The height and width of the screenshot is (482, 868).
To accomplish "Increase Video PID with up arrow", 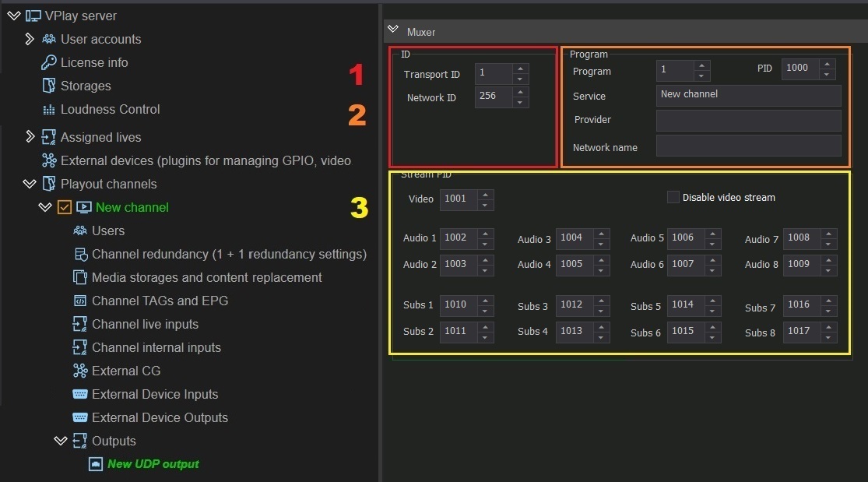I will pyautogui.click(x=486, y=195).
